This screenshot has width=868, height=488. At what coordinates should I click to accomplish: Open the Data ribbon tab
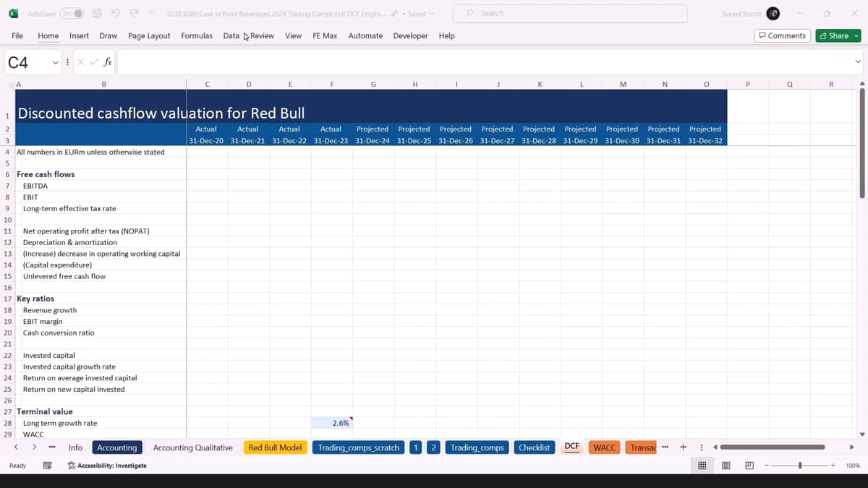coord(231,35)
